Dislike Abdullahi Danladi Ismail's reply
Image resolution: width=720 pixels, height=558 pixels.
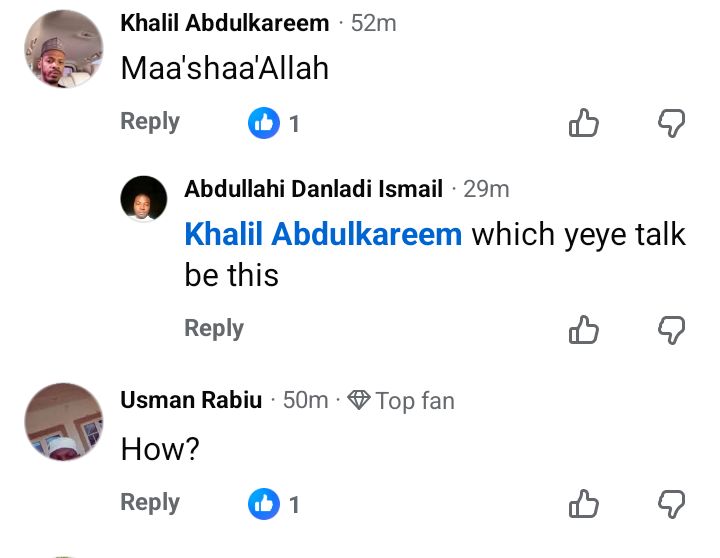[671, 329]
